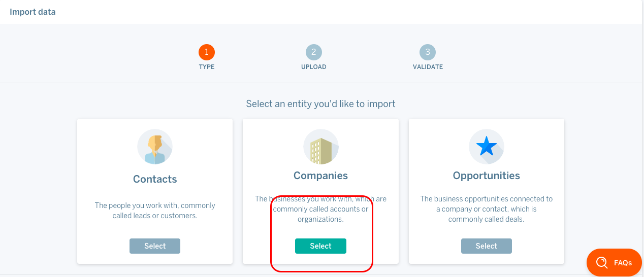Click the Opportunities blue star icon
This screenshot has height=277, width=644.
coord(487,147)
